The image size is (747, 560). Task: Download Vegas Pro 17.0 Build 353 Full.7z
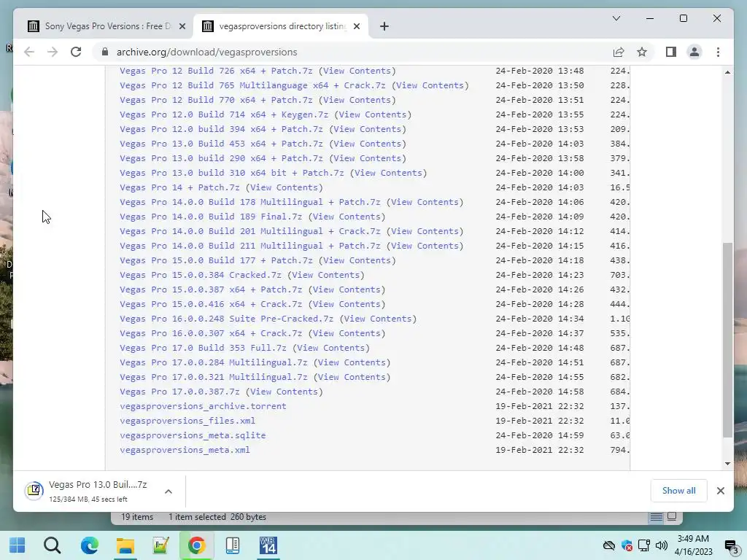(203, 348)
